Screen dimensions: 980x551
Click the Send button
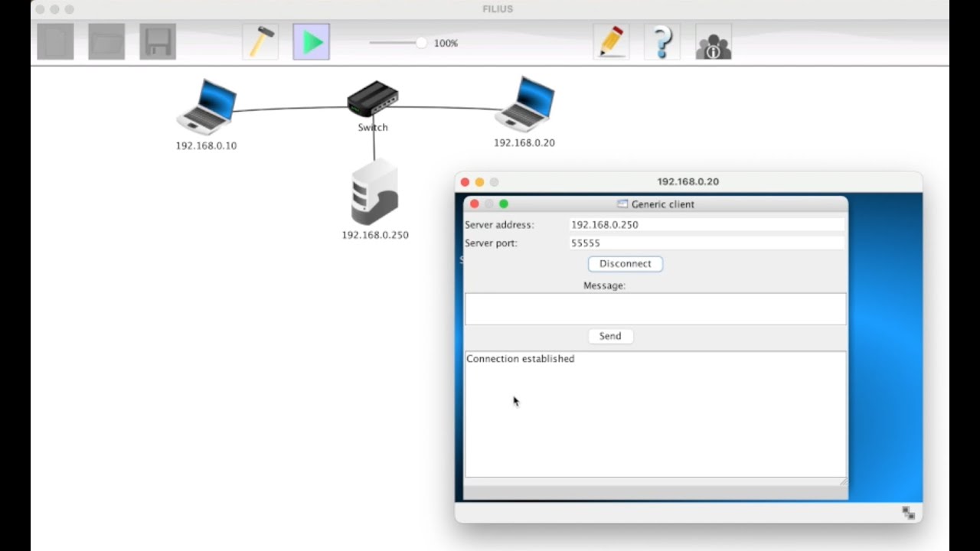(610, 336)
